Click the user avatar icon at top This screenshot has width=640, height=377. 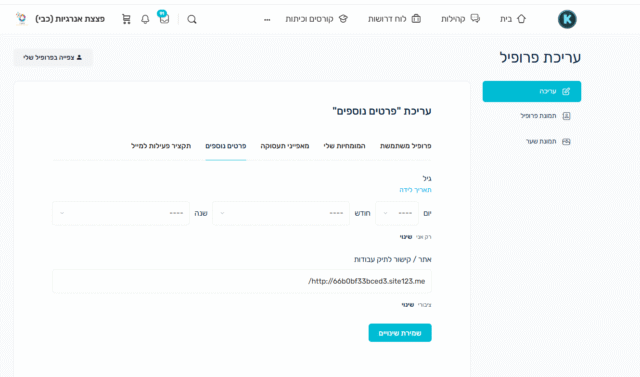pos(21,19)
